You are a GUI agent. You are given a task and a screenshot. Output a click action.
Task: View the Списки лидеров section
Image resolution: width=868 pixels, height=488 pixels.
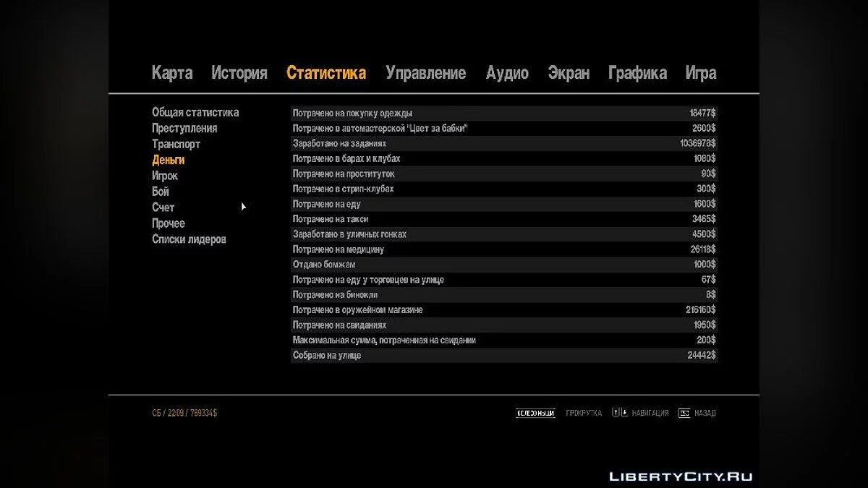pos(189,239)
